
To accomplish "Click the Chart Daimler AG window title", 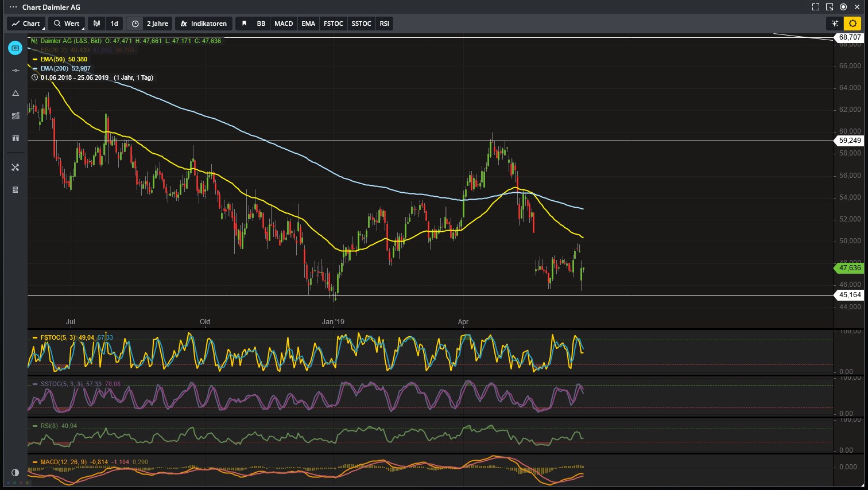I will coord(51,7).
